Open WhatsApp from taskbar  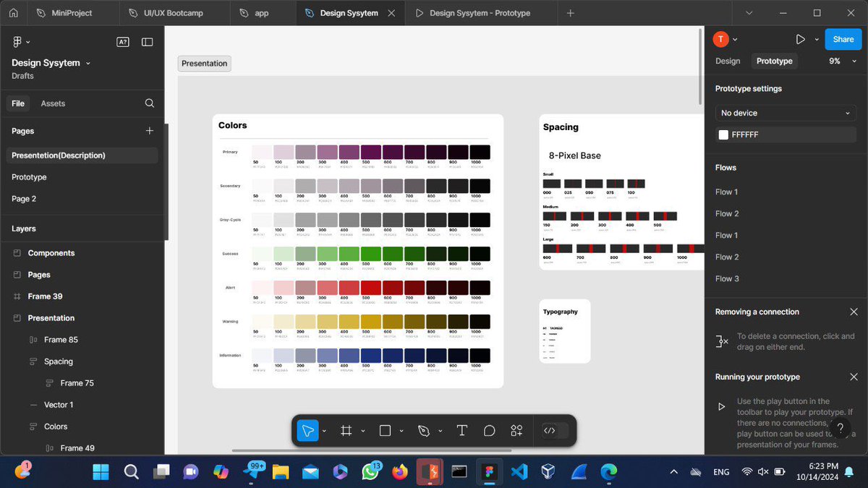pos(370,472)
